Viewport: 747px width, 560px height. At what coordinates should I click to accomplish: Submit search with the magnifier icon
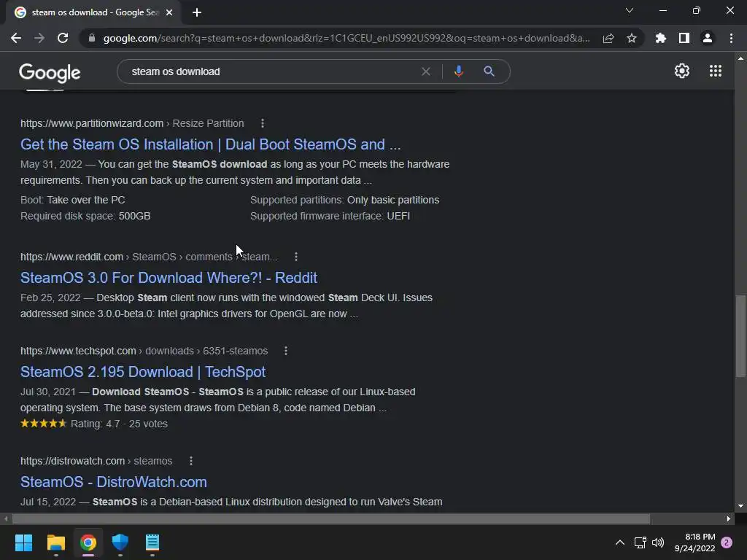tap(489, 71)
